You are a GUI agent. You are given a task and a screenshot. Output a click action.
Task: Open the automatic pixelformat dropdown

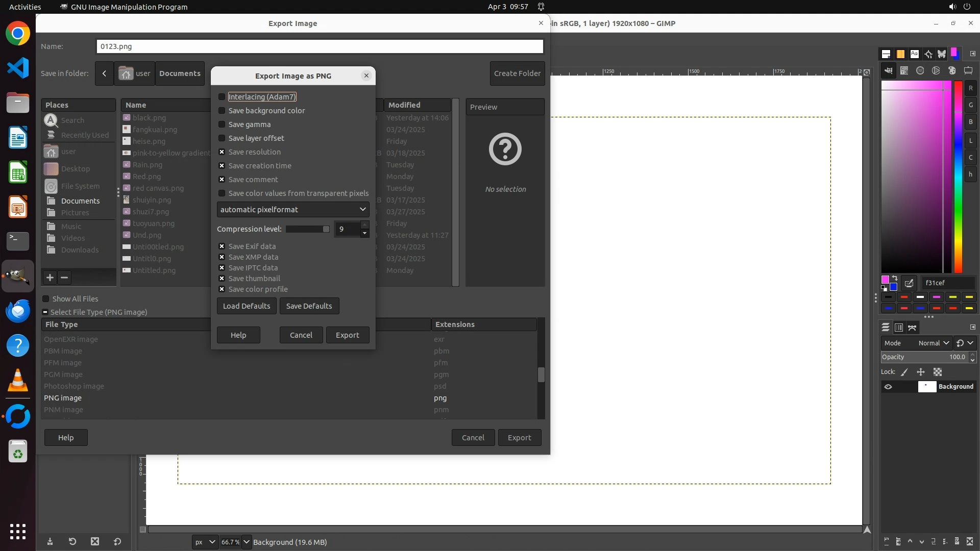(x=293, y=210)
